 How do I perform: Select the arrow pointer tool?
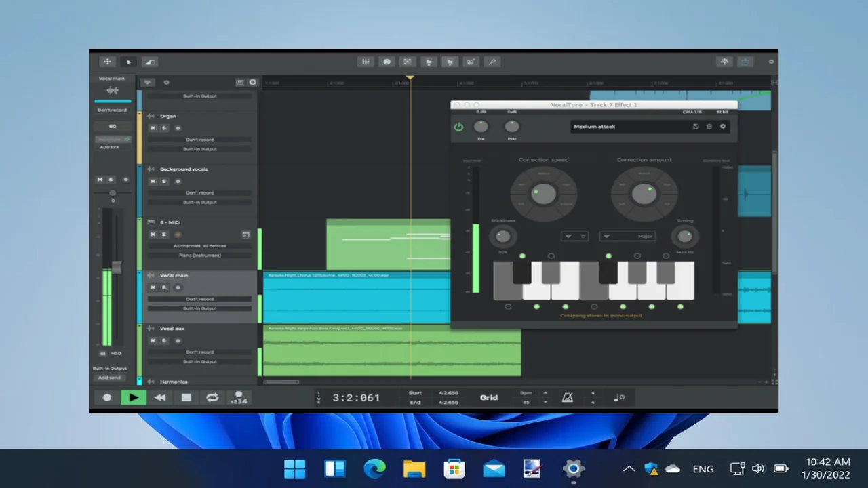tap(129, 62)
